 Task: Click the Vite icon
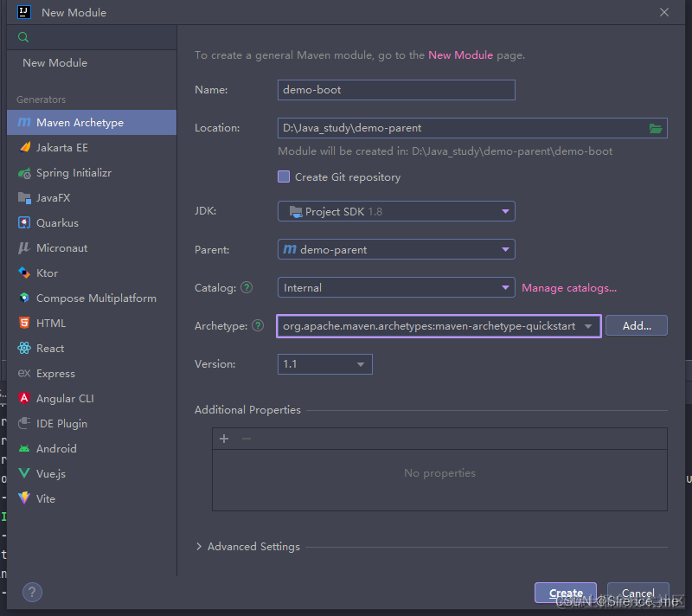(x=24, y=498)
